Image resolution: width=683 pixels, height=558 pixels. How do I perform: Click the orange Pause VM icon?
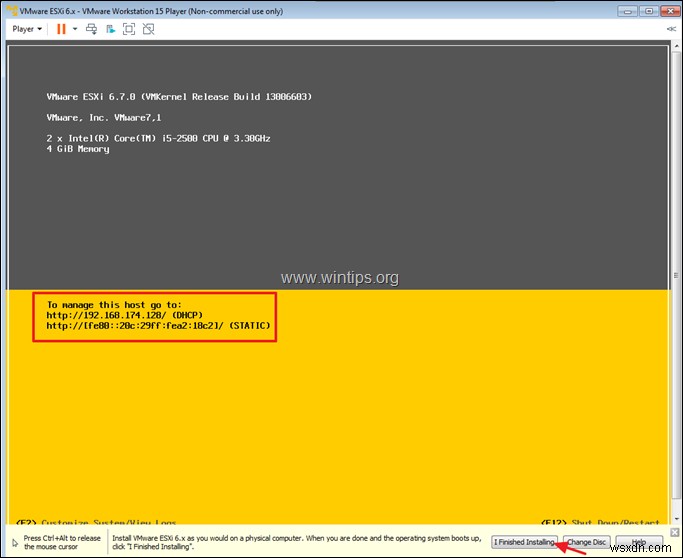tap(61, 29)
